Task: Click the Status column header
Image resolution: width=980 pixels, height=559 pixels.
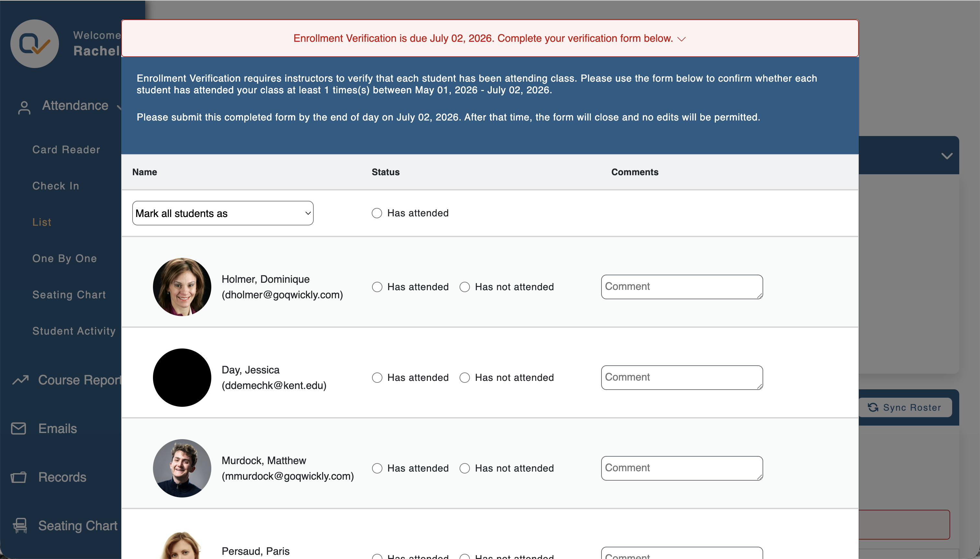Action: click(386, 172)
